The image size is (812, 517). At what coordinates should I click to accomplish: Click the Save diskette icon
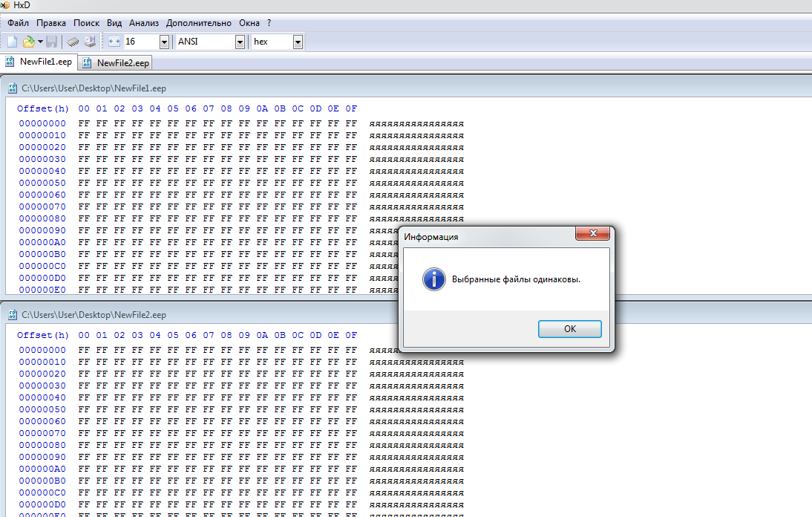(52, 42)
